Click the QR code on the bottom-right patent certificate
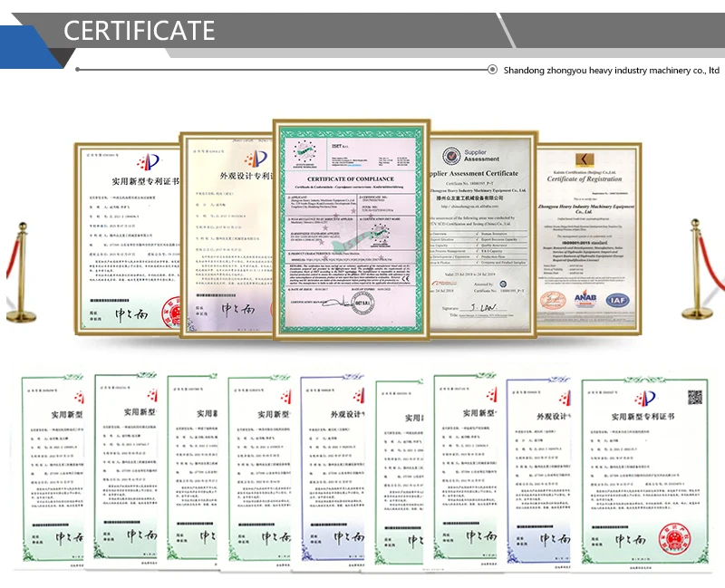This screenshot has width=725, height=588. pyautogui.click(x=694, y=397)
